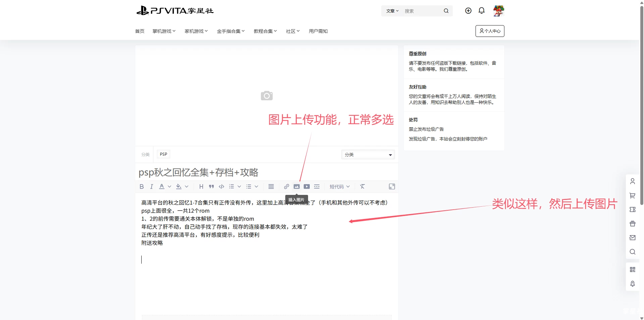
Task: Open numbered list style dropdown
Action: click(x=239, y=186)
